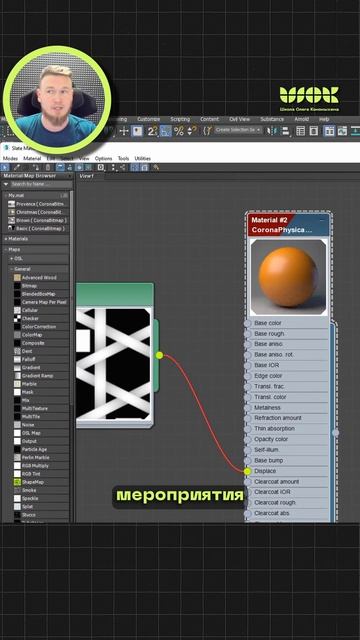The image size is (360, 640).
Task: Open the Slate Modes menu
Action: tap(10, 158)
